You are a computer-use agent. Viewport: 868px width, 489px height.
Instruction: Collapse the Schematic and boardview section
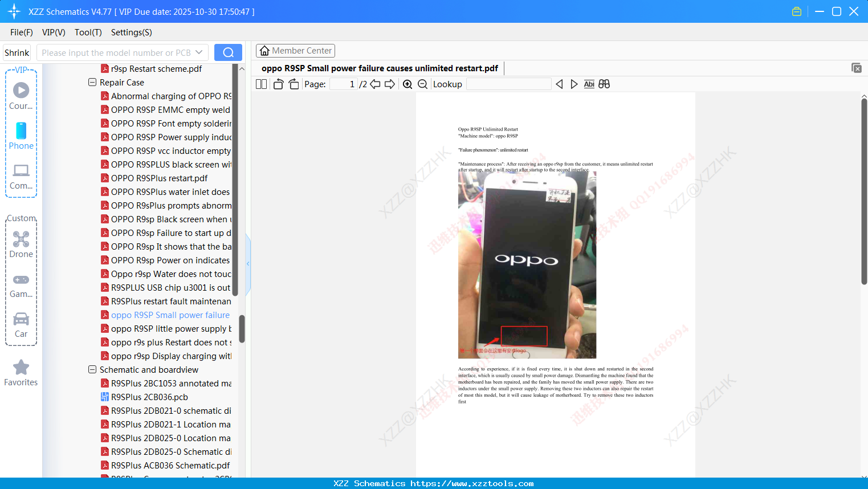[92, 369]
